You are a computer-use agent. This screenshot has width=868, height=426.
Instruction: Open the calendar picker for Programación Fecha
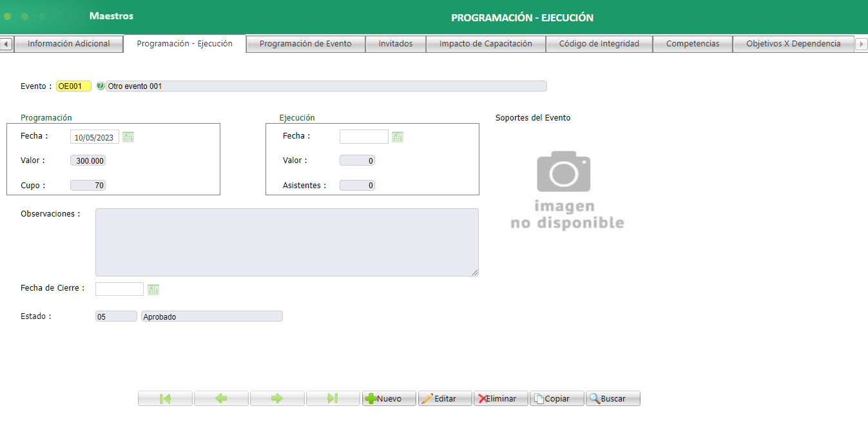point(128,137)
